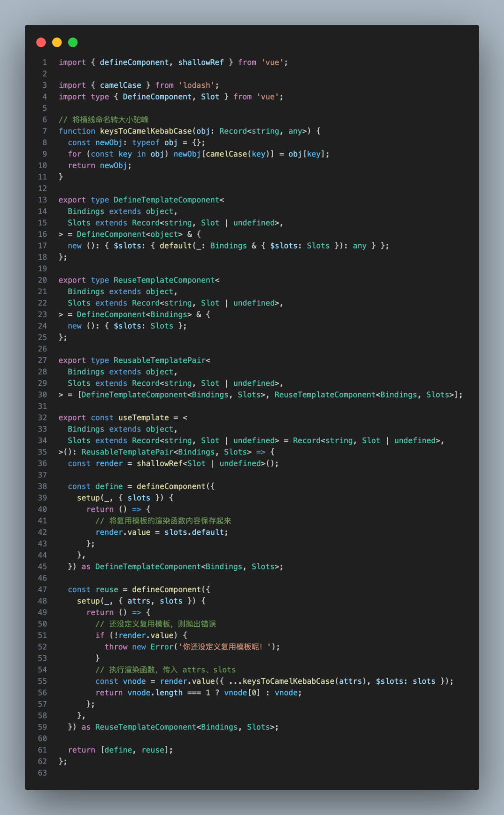Click 'define' variable on line 38
The image size is (504, 815).
click(x=109, y=487)
